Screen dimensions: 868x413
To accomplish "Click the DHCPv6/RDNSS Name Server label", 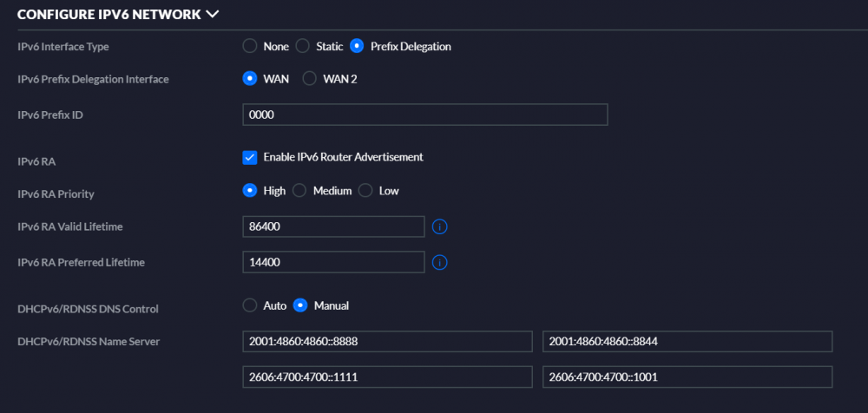I will [89, 342].
